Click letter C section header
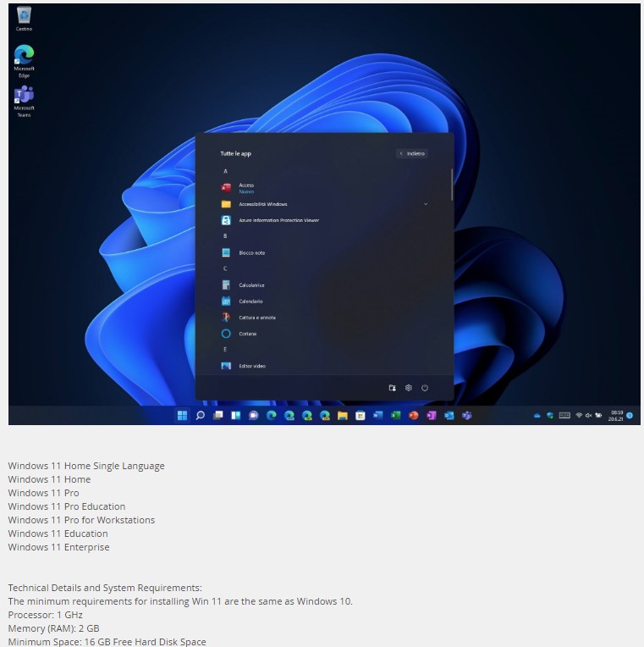This screenshot has height=647, width=644. tap(225, 268)
